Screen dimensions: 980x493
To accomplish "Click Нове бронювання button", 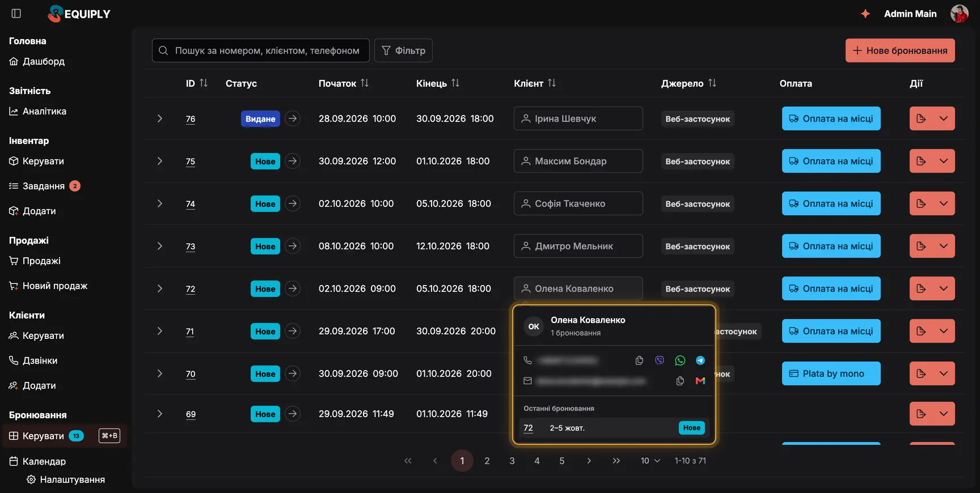I will (x=900, y=50).
